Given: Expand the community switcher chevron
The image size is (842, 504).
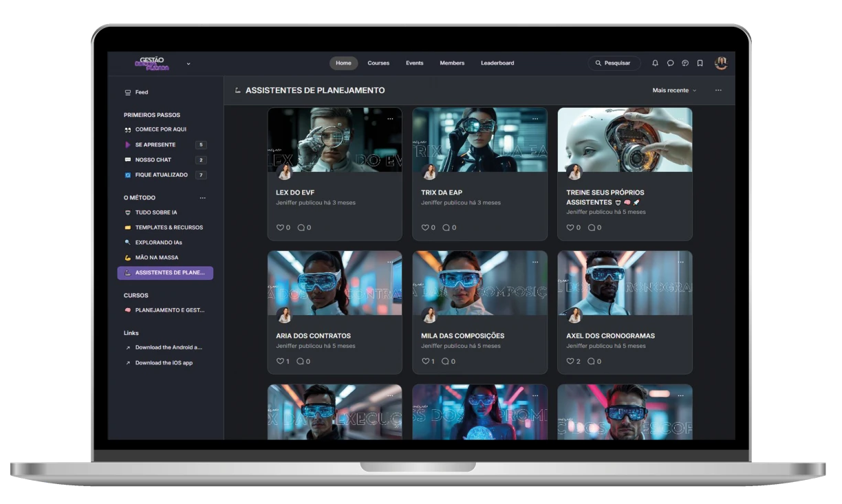Looking at the screenshot, I should pos(188,64).
